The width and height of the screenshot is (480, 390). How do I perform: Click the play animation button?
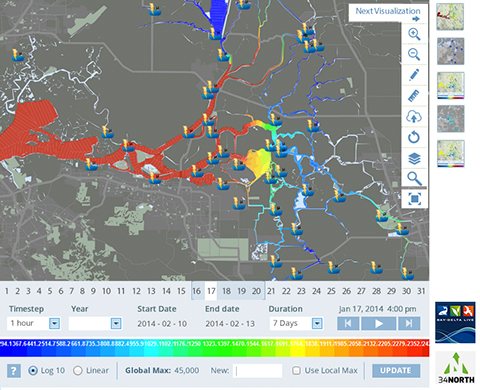click(x=379, y=323)
